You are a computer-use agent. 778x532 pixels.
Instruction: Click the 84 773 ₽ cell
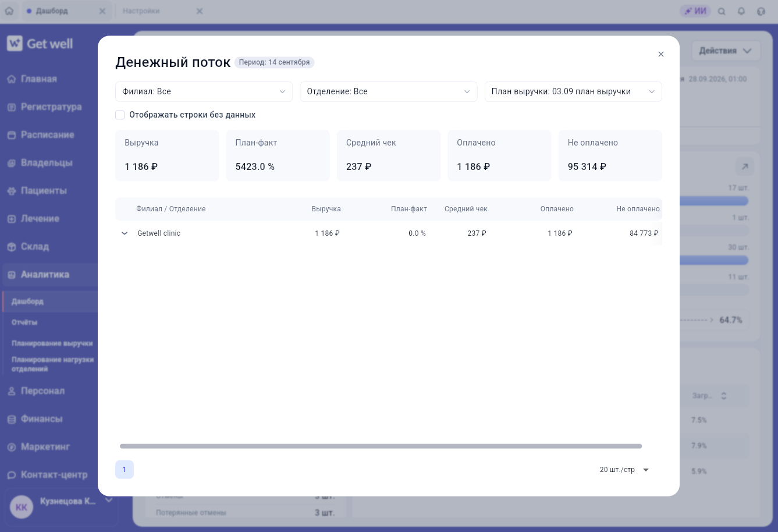pos(644,233)
